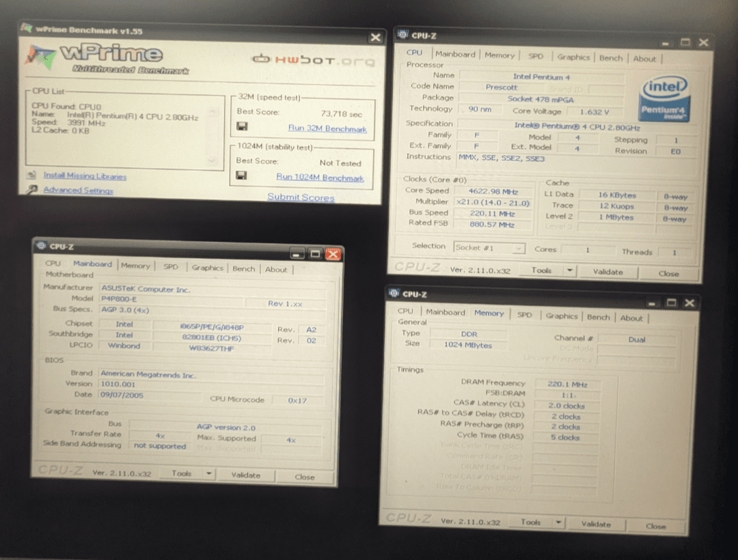Minimize the CPU-Z Mainboard window
The width and height of the screenshot is (738, 560).
pos(297,254)
